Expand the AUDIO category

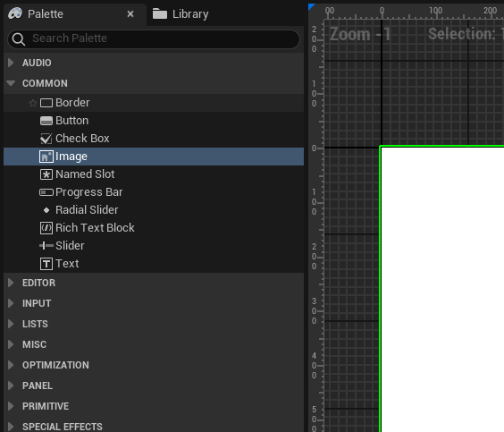11,63
